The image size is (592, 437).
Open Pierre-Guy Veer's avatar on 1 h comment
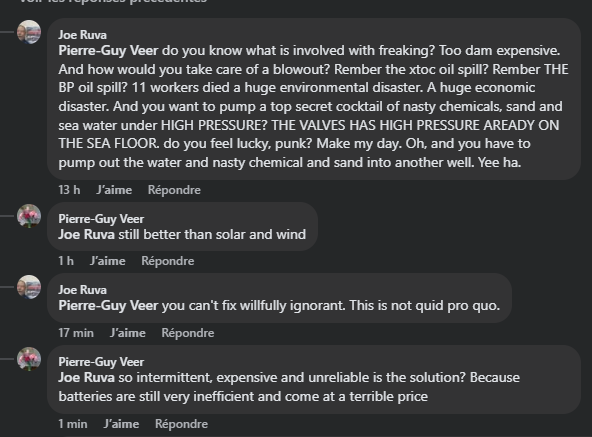click(x=29, y=216)
